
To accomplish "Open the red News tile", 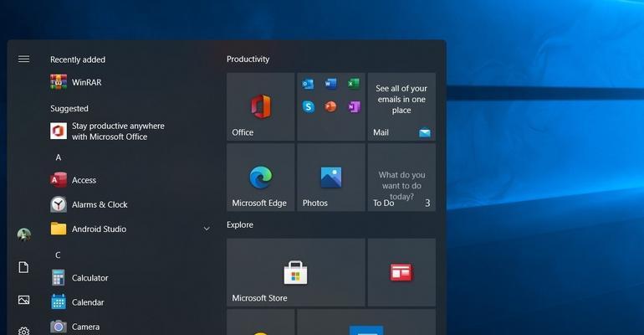I will (x=401, y=272).
